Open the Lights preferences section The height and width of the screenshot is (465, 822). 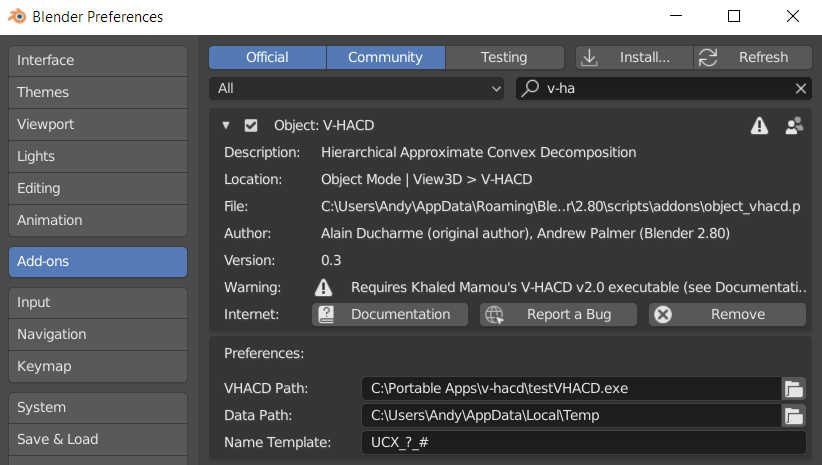pos(98,156)
